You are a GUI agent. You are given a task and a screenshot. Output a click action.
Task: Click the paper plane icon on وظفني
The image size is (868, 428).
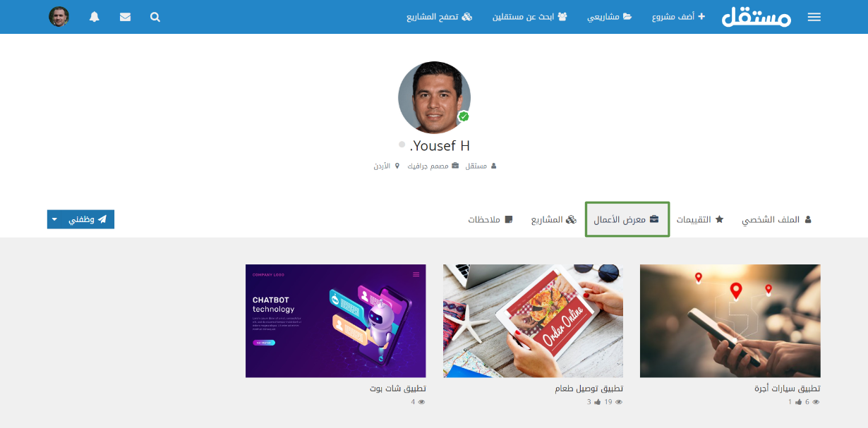(102, 219)
